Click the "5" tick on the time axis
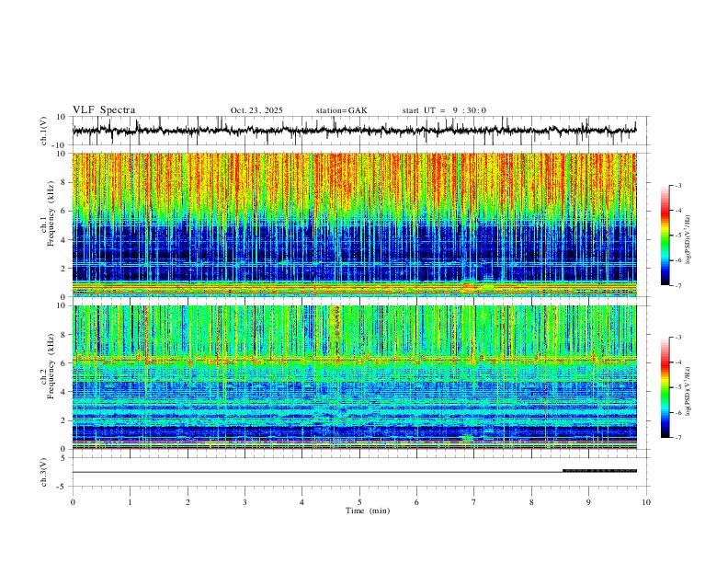728x563 pixels. pyautogui.click(x=359, y=502)
